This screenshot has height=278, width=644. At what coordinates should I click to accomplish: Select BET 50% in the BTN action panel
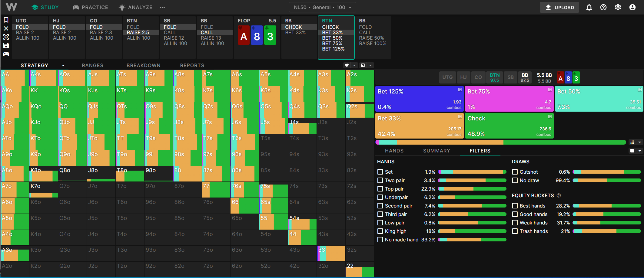coord(332,38)
